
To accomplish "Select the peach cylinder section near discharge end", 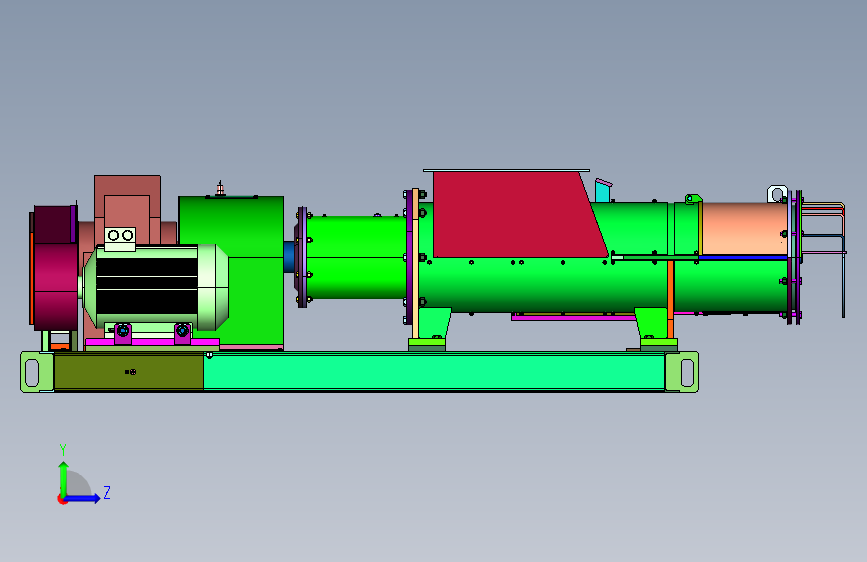I will pos(744,228).
